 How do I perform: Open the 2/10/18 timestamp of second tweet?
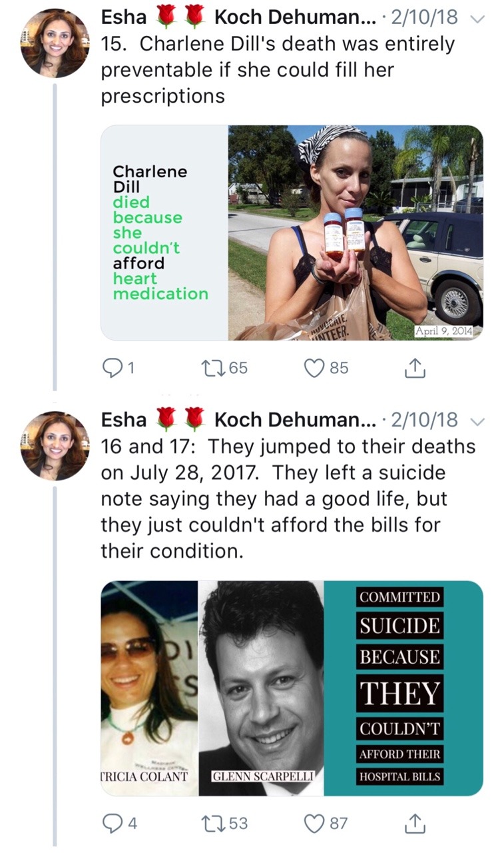425,420
